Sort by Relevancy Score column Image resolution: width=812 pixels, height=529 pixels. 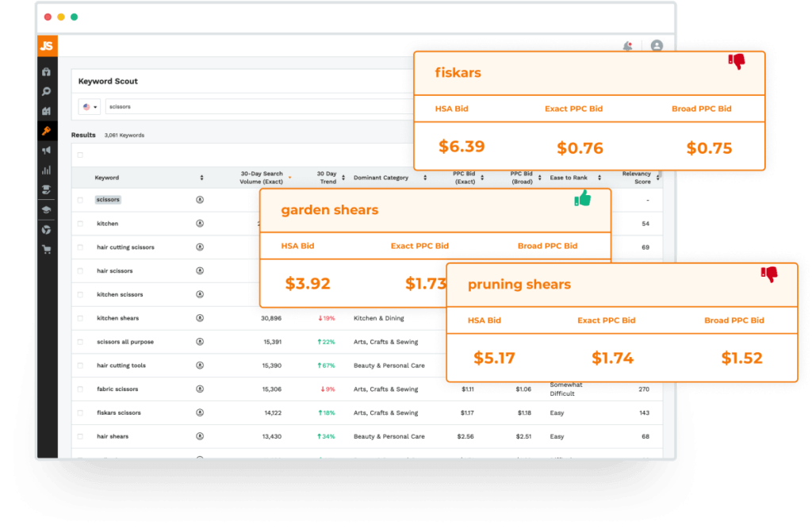click(657, 178)
